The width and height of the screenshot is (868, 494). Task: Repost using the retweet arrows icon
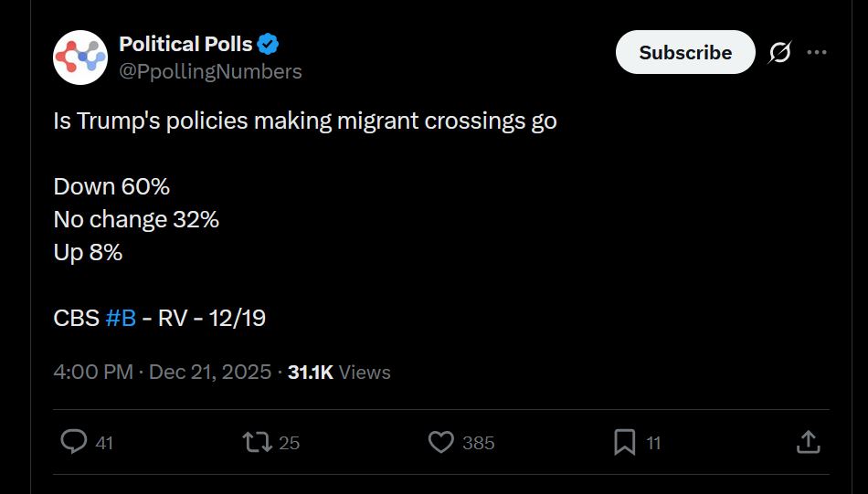coord(256,442)
